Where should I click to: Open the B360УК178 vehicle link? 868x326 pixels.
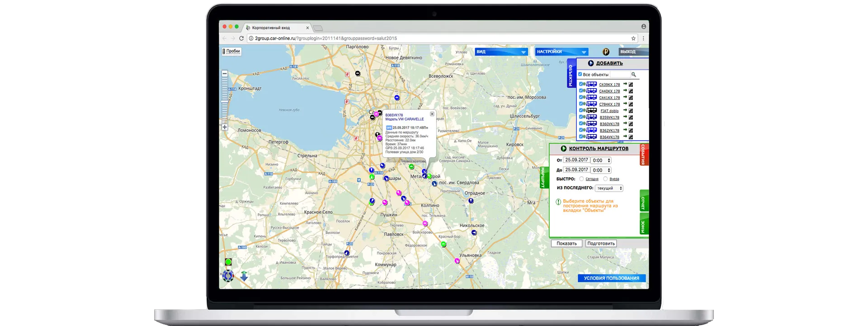(x=609, y=124)
